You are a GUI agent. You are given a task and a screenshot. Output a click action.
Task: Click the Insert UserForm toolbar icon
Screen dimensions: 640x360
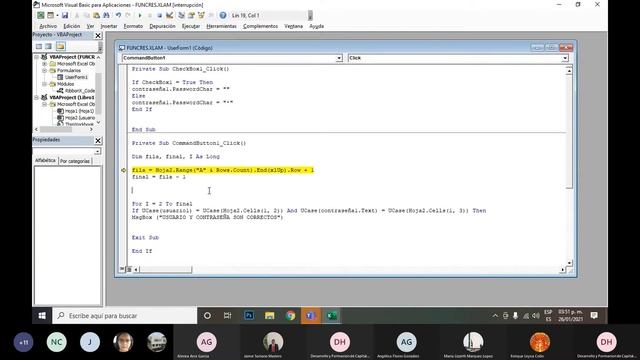(x=51, y=16)
